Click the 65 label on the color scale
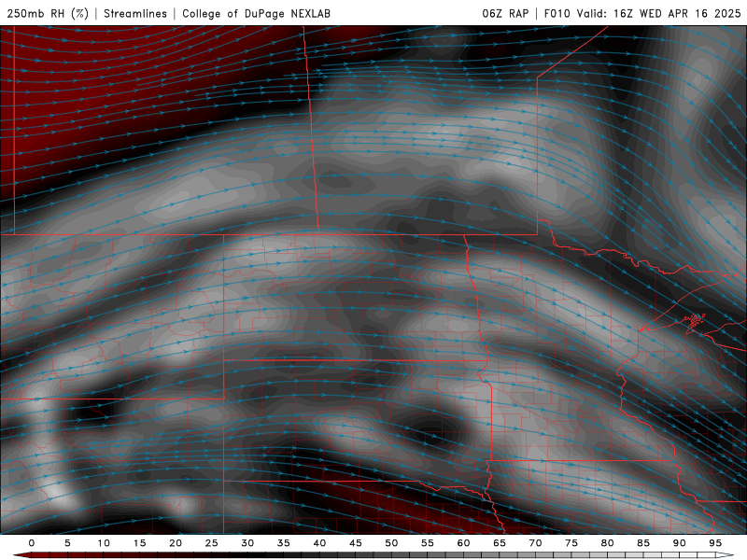Image resolution: width=747 pixels, height=560 pixels. (500, 543)
